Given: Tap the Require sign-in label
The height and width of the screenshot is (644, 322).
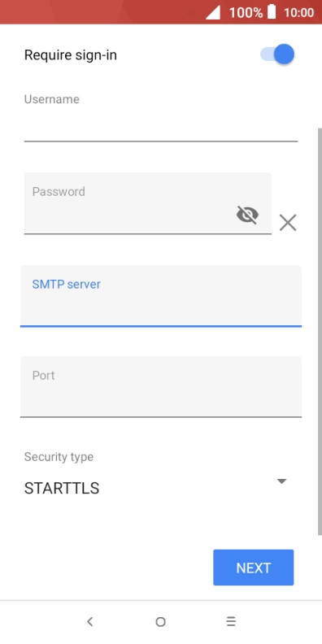Looking at the screenshot, I should (71, 55).
